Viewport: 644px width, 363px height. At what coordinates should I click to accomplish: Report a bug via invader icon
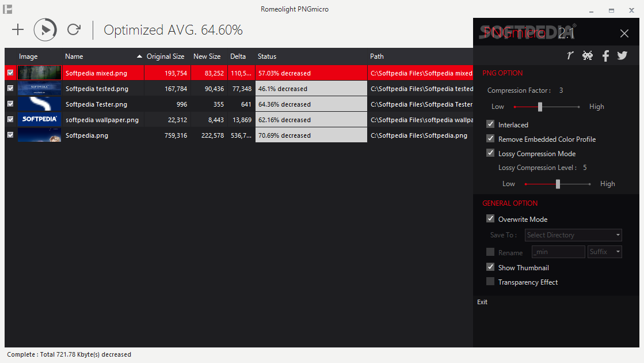(588, 55)
